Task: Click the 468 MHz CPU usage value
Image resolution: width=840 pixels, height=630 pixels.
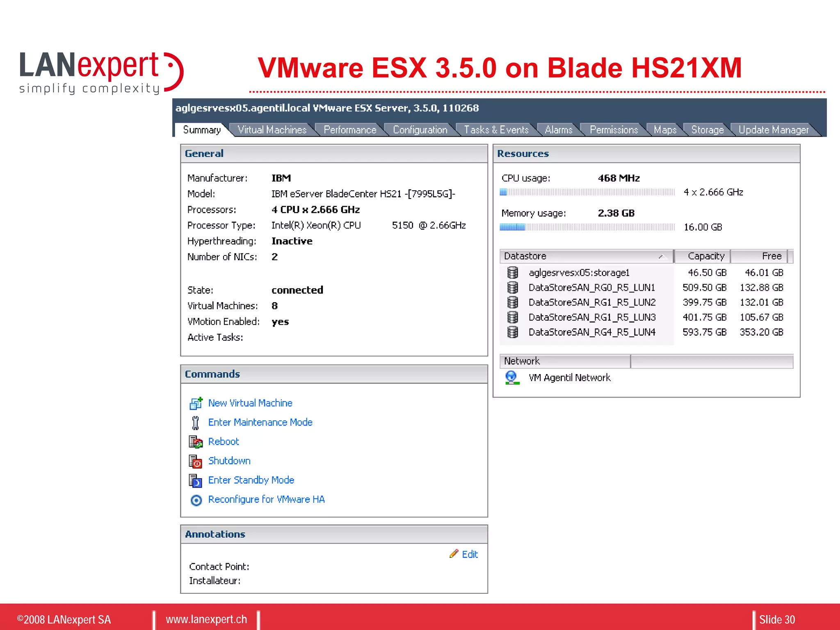Action: coord(619,178)
